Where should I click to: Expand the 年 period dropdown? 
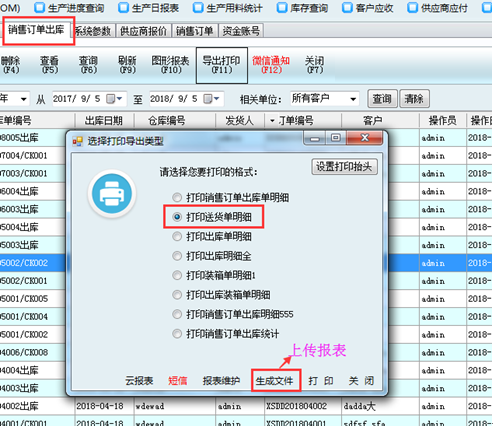23,99
